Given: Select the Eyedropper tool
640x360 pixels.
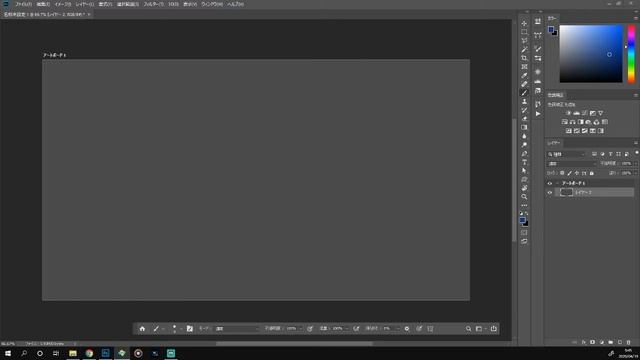Looking at the screenshot, I should pyautogui.click(x=524, y=76).
